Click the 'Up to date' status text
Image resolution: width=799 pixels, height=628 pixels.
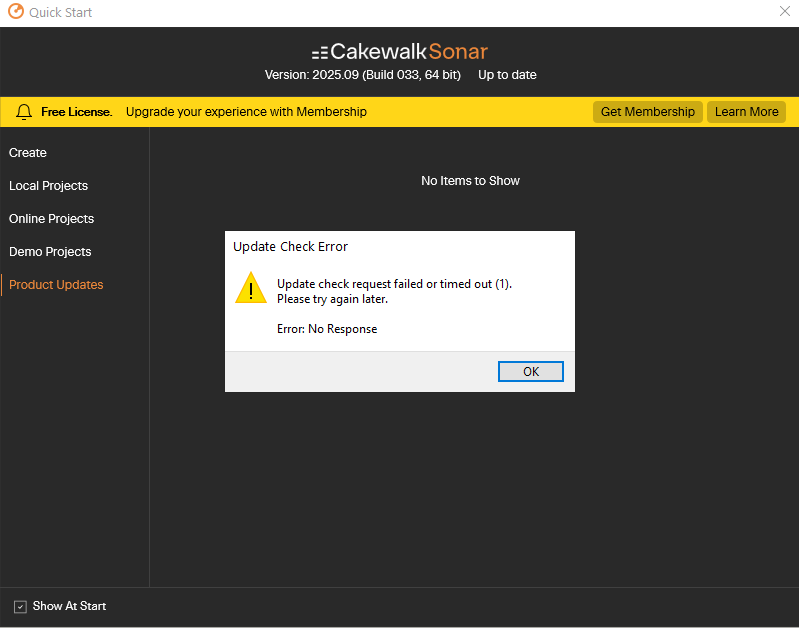pyautogui.click(x=507, y=75)
